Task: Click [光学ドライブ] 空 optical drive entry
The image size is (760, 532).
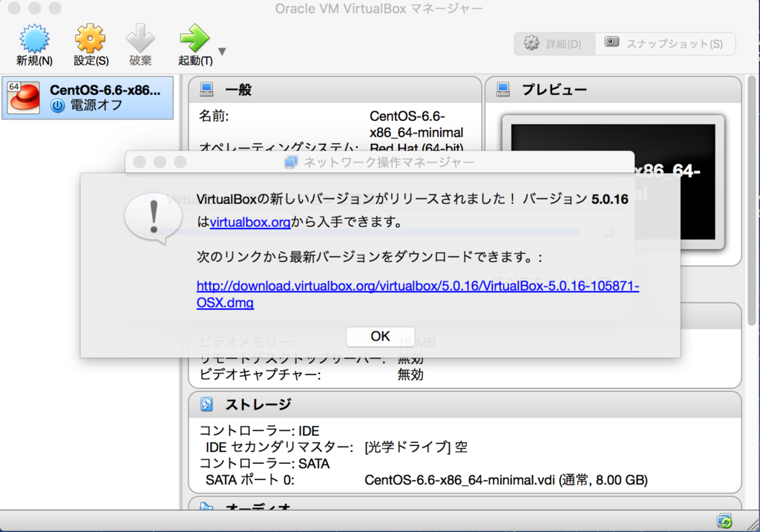Action: coord(416,447)
